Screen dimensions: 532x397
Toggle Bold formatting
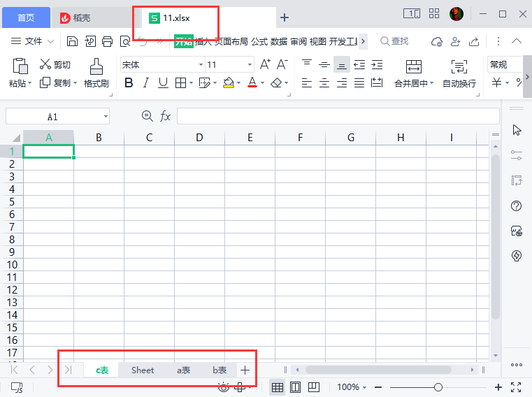[x=129, y=82]
